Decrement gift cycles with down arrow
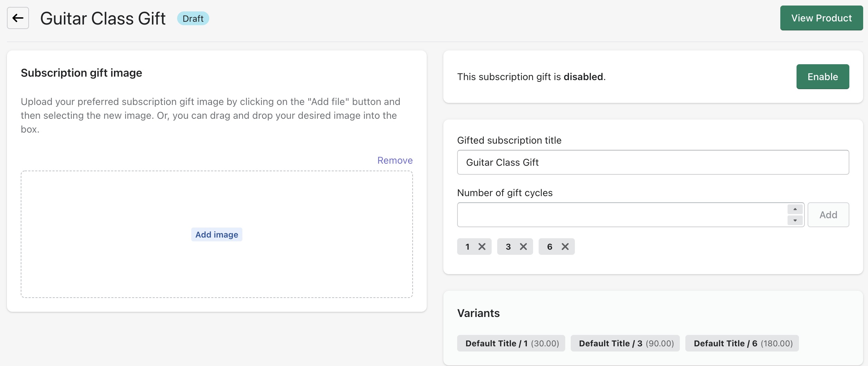This screenshot has height=366, width=868. [795, 220]
